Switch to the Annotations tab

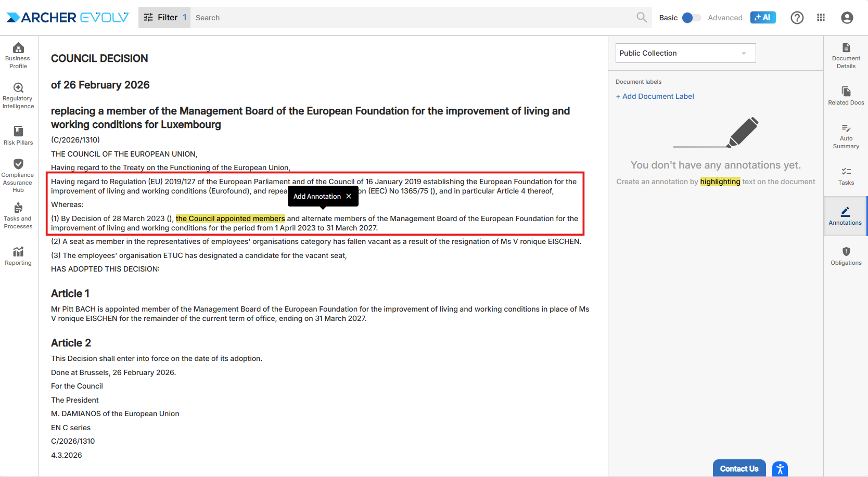(845, 216)
